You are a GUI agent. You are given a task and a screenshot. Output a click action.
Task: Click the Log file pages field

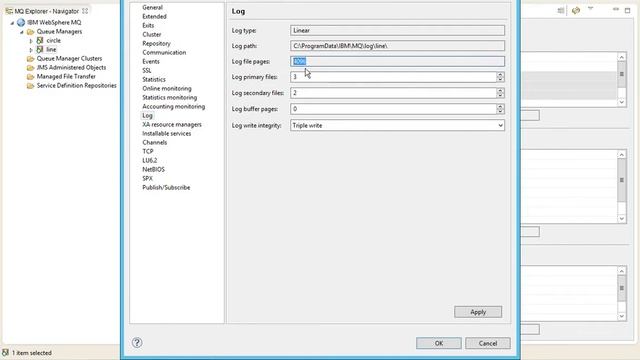(397, 61)
